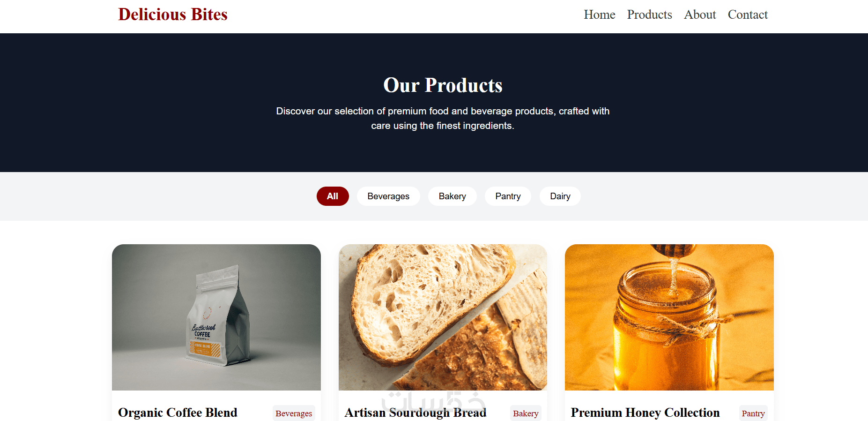This screenshot has height=421, width=868.
Task: Open the Contact page
Action: 748,15
